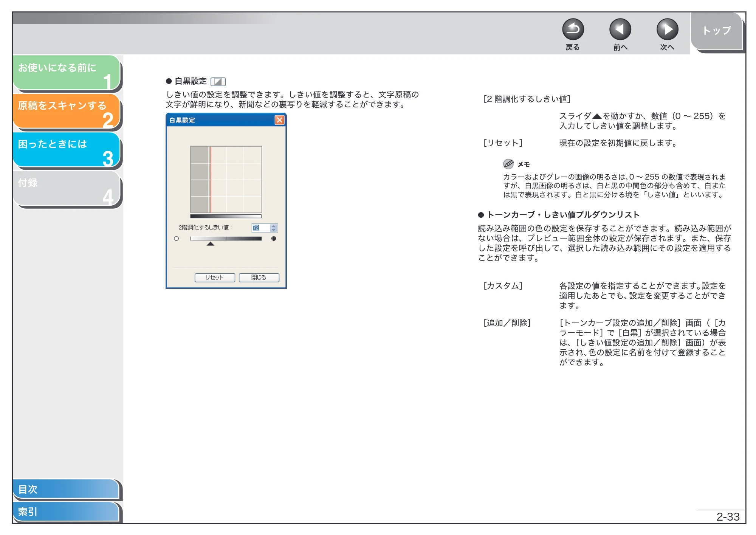
Task: Increase threshold with spinner up arrow
Action: click(x=274, y=226)
